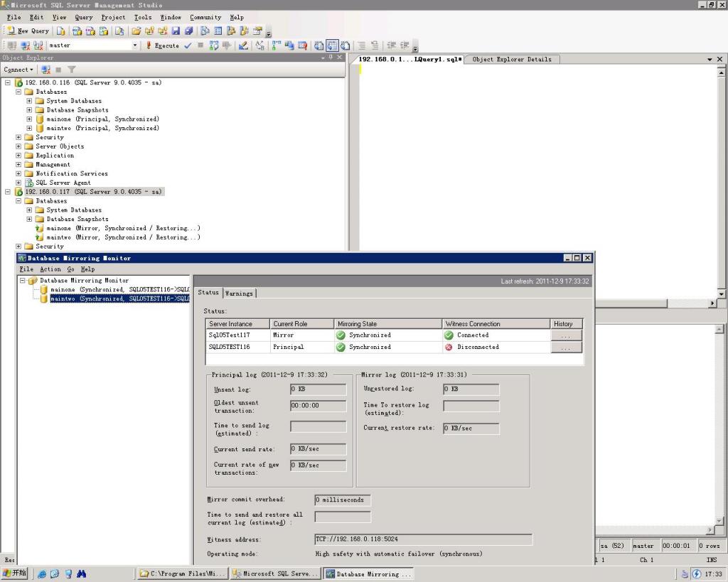This screenshot has height=582, width=728.
Task: Collapse the 192.168.0.116 server node
Action: coord(7,82)
